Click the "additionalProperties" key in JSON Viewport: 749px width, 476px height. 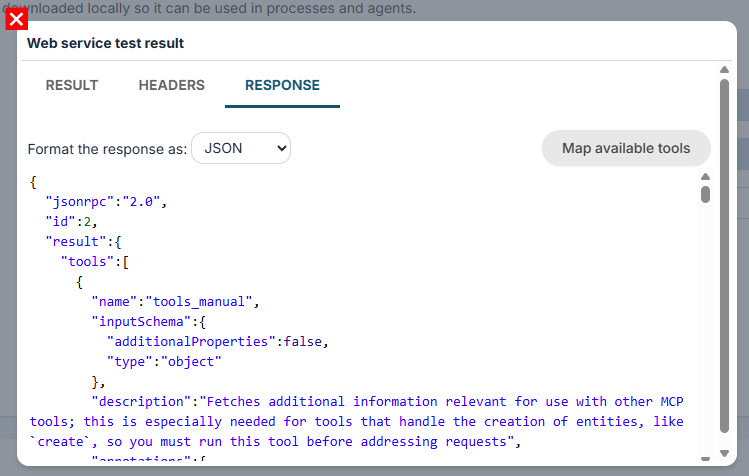[x=191, y=342]
